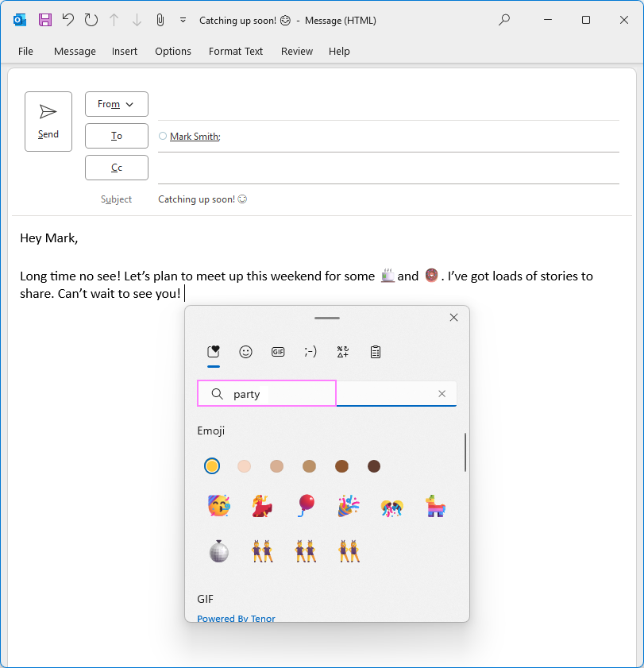Open the File menu
Viewport: 644px width, 668px height.
25,51
